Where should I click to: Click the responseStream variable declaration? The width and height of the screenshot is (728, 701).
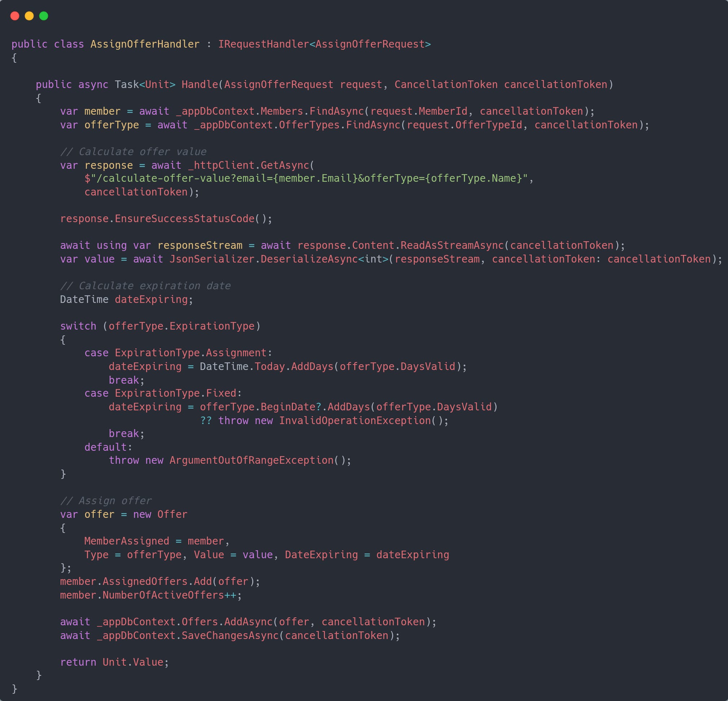pyautogui.click(x=199, y=246)
